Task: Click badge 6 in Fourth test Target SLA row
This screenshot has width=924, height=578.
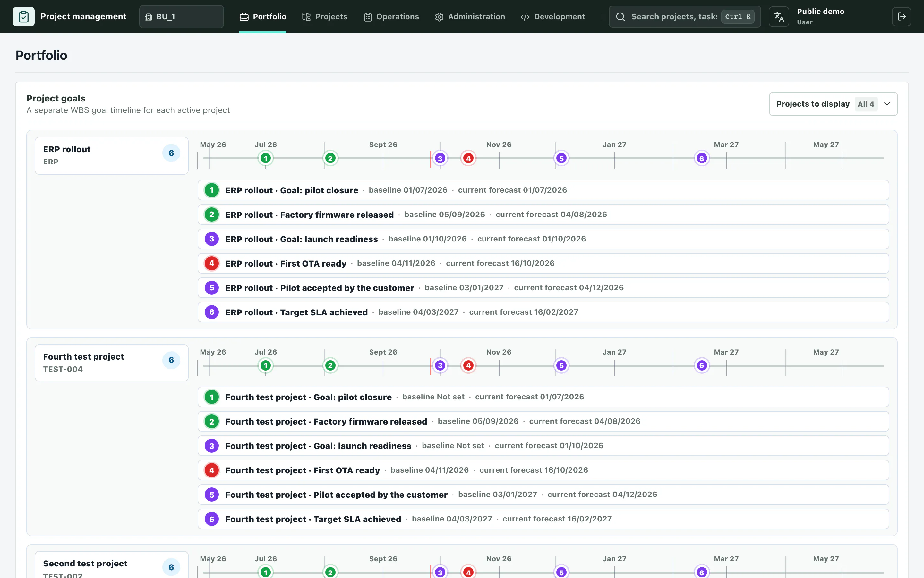Action: coord(211,519)
